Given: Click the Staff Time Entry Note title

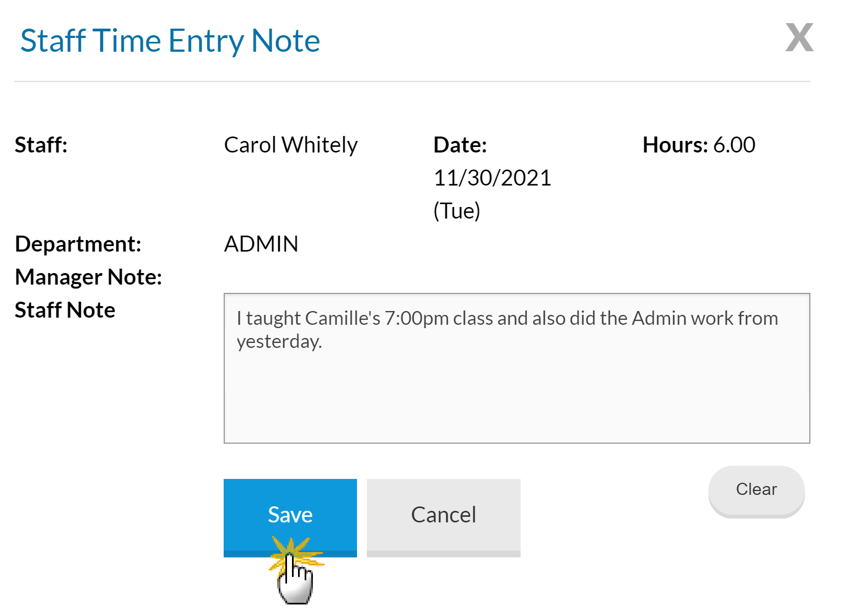Looking at the screenshot, I should [x=170, y=41].
